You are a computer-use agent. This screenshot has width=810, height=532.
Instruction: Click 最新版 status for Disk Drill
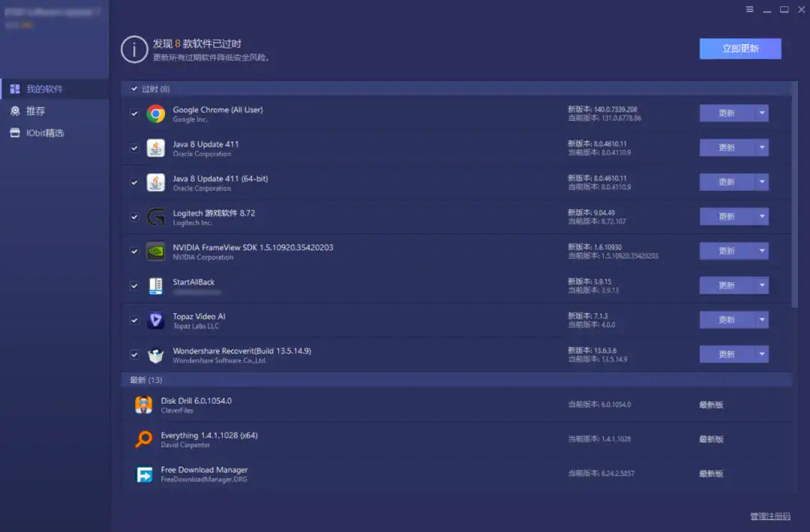click(x=711, y=405)
